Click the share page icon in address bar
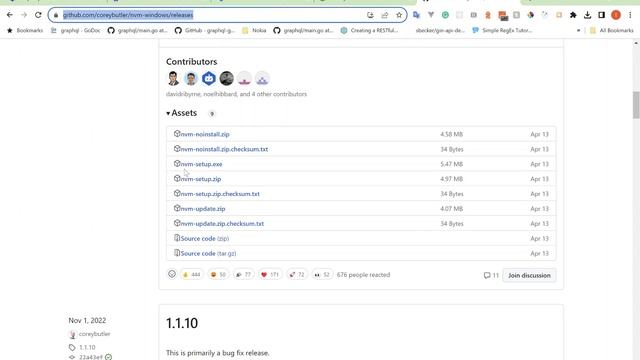The image size is (640, 360). 384,15
